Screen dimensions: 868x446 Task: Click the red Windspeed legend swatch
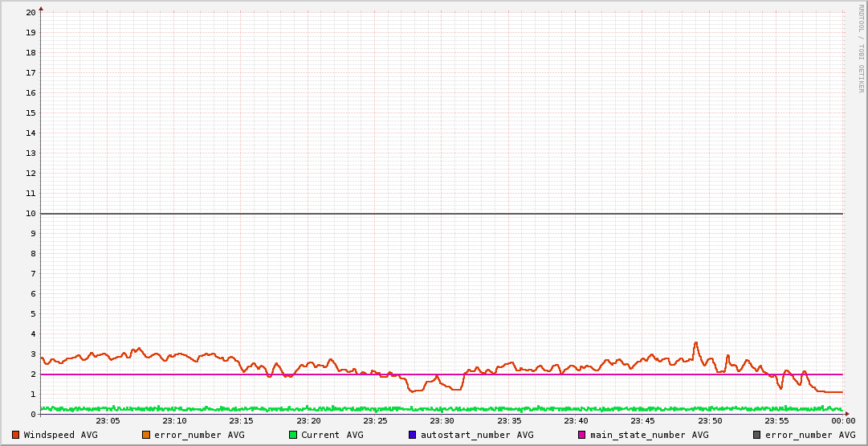click(x=16, y=435)
